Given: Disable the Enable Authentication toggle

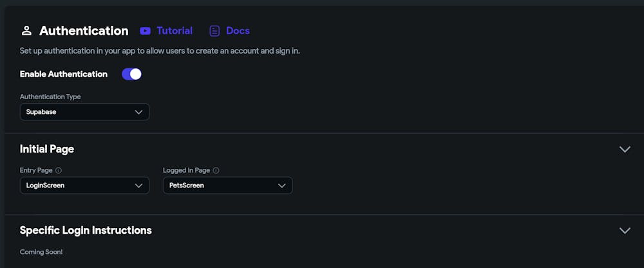Looking at the screenshot, I should pyautogui.click(x=131, y=74).
